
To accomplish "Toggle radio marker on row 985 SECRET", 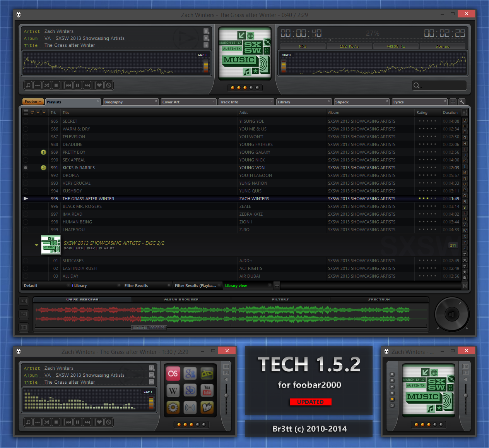I will 26,121.
